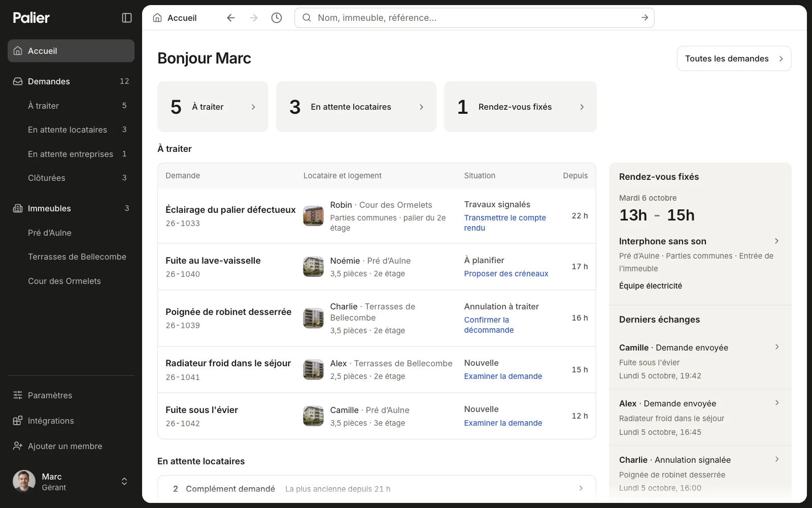
Task: Collapse the sidebar with the panel icon
Action: (x=127, y=18)
